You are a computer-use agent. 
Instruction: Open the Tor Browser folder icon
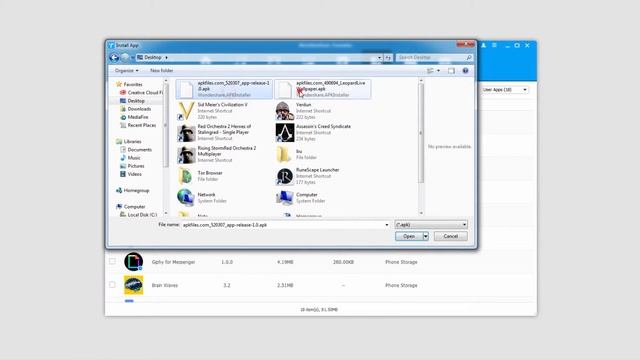186,176
